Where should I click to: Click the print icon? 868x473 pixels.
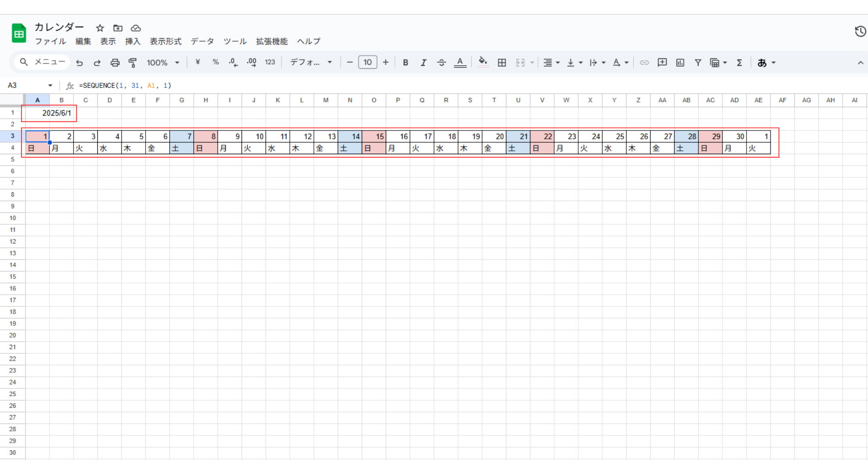tap(115, 63)
